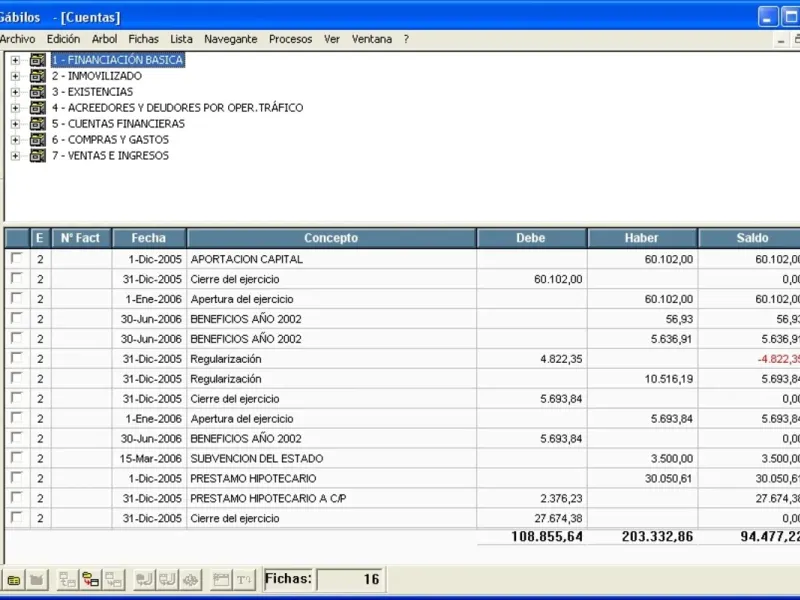Click the '15-Mar-2006' date cell
Image resolution: width=800 pixels, height=600 pixels.
click(x=151, y=459)
